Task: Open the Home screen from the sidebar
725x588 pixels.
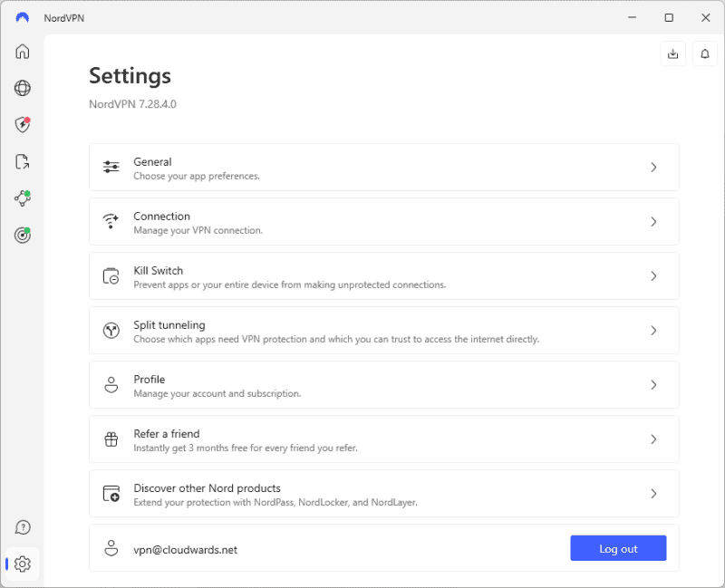Action: point(22,51)
